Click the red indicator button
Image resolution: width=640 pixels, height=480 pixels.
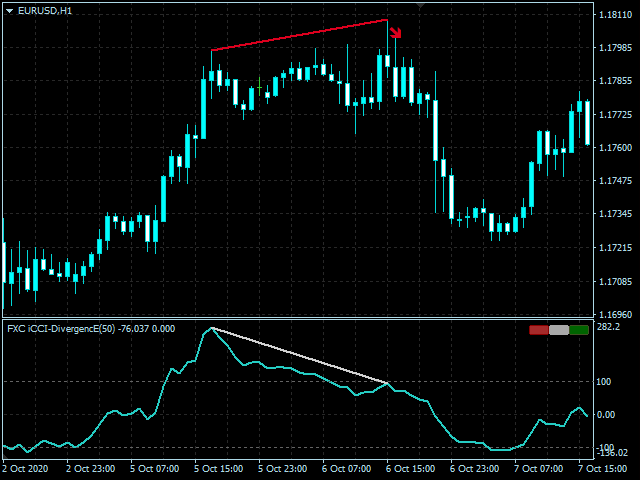539,330
